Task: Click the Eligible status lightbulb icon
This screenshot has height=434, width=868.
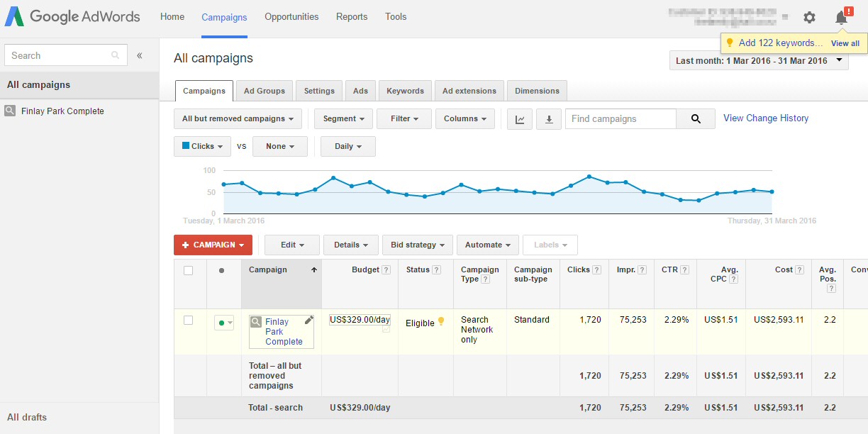Action: point(441,321)
